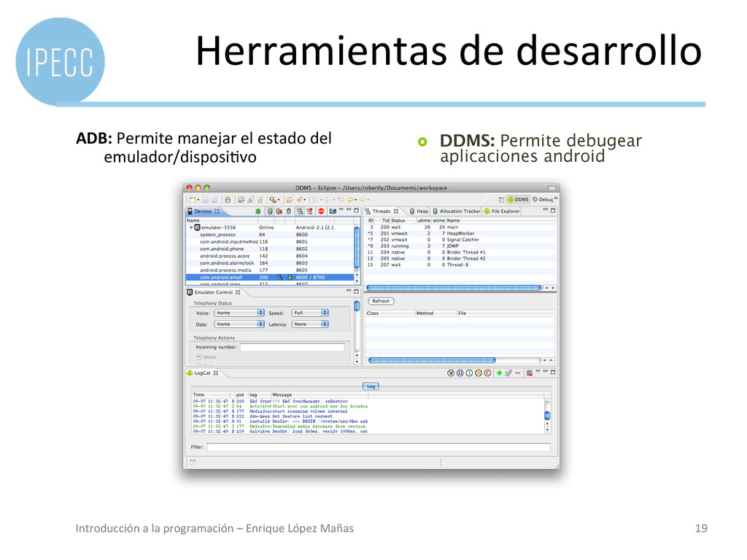The height and width of the screenshot is (560, 747).
Task: Click Update Threads icon in Devices toolbar
Action: coord(300,211)
